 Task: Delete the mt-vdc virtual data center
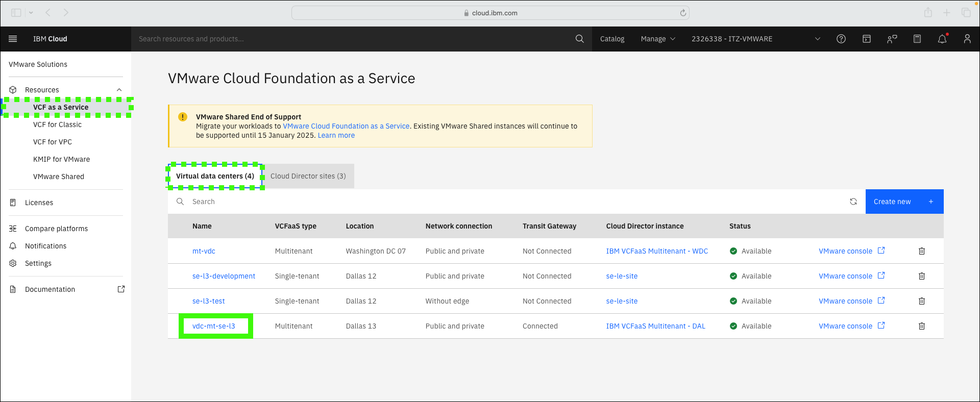(x=922, y=251)
